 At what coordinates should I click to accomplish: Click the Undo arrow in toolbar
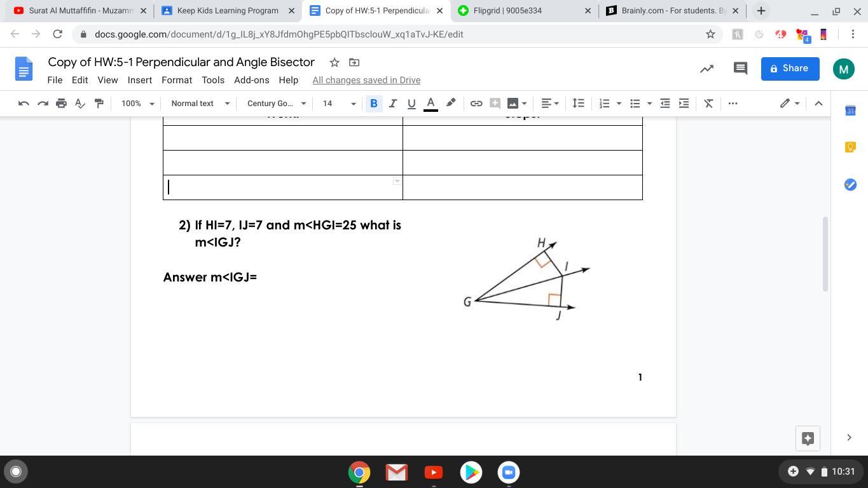coord(24,104)
